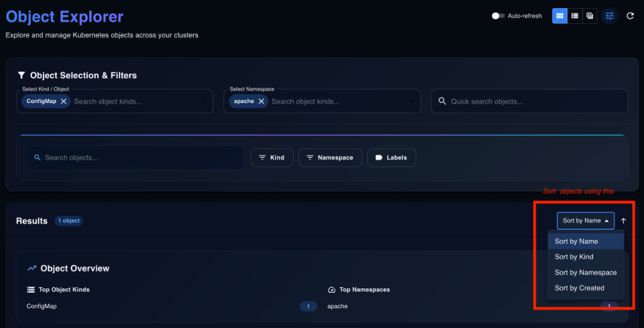
Task: Open the filter settings sliders icon
Action: (609, 16)
